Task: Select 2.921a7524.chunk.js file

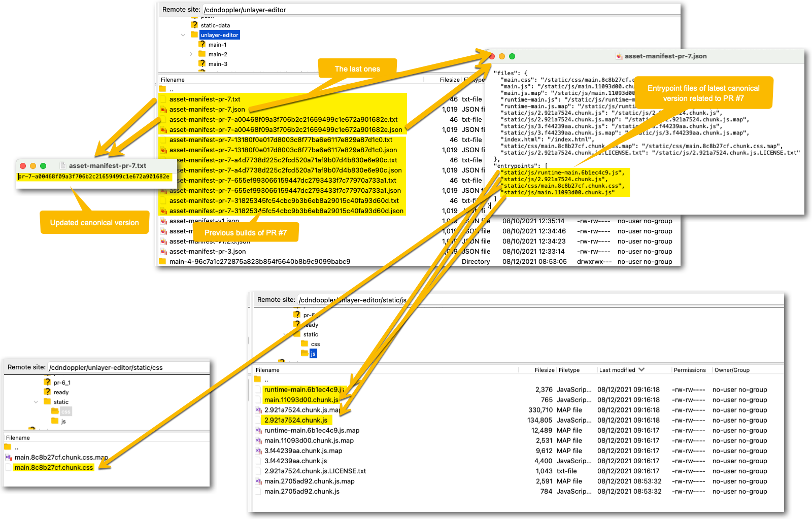Action: 296,420
